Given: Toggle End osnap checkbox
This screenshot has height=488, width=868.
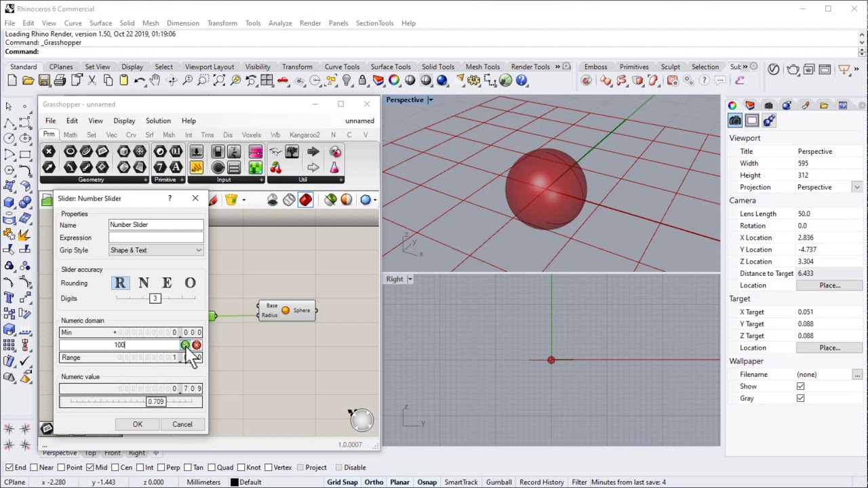Looking at the screenshot, I should pos(9,468).
